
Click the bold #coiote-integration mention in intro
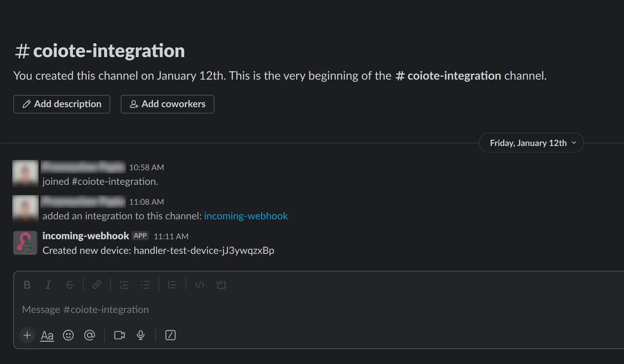[x=448, y=76]
